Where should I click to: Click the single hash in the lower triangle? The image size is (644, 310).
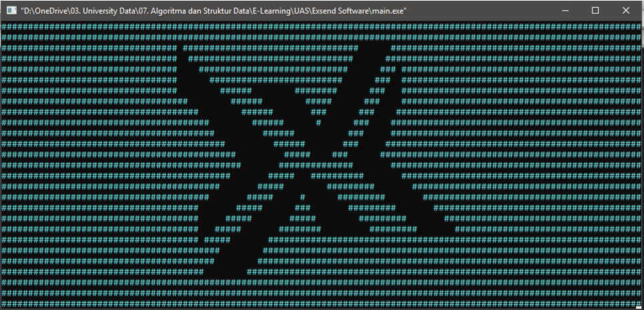click(303, 197)
